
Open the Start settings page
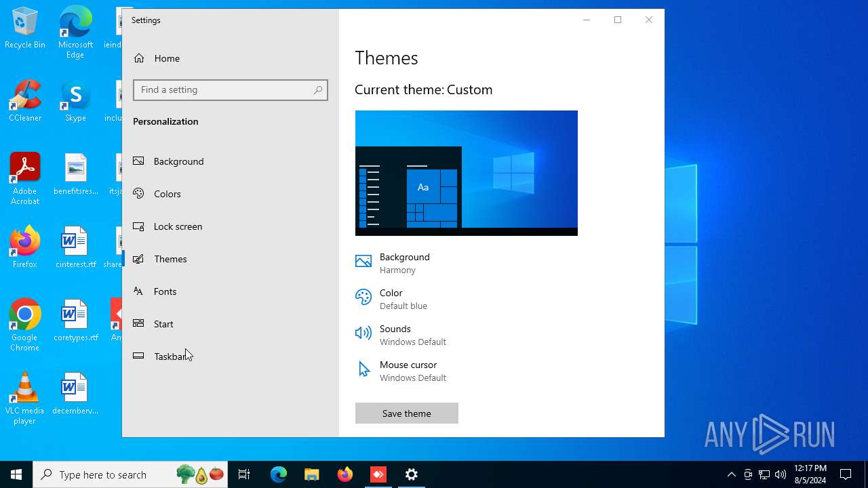point(231,324)
